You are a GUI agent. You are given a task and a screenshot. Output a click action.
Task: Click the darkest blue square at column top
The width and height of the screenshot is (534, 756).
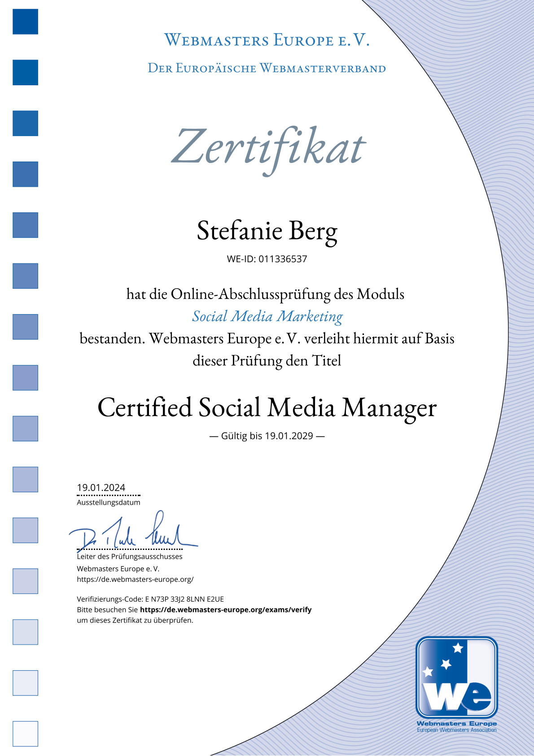click(25, 22)
